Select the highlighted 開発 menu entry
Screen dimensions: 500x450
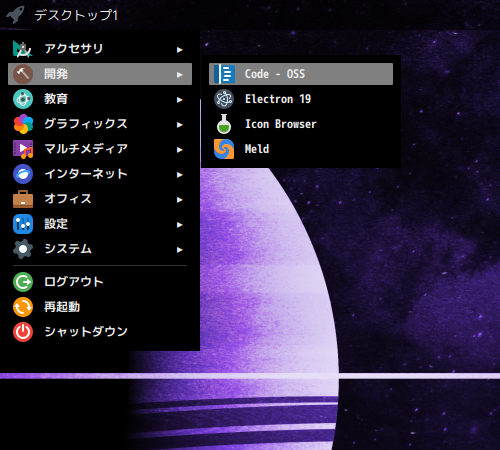click(100, 74)
